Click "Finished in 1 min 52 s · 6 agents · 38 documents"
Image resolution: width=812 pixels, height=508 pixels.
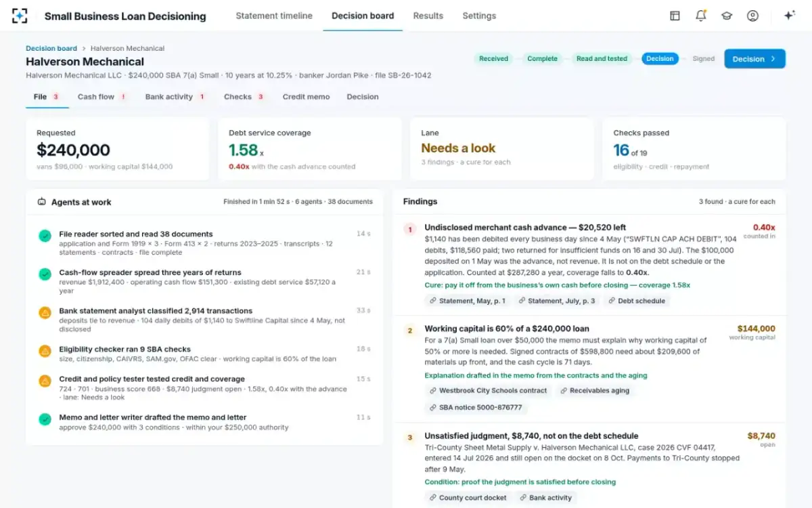point(298,202)
